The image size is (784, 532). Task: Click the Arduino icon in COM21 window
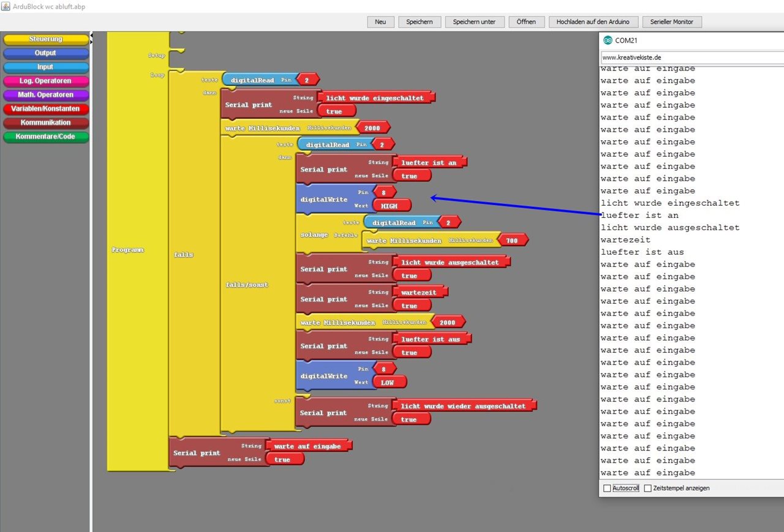click(608, 40)
